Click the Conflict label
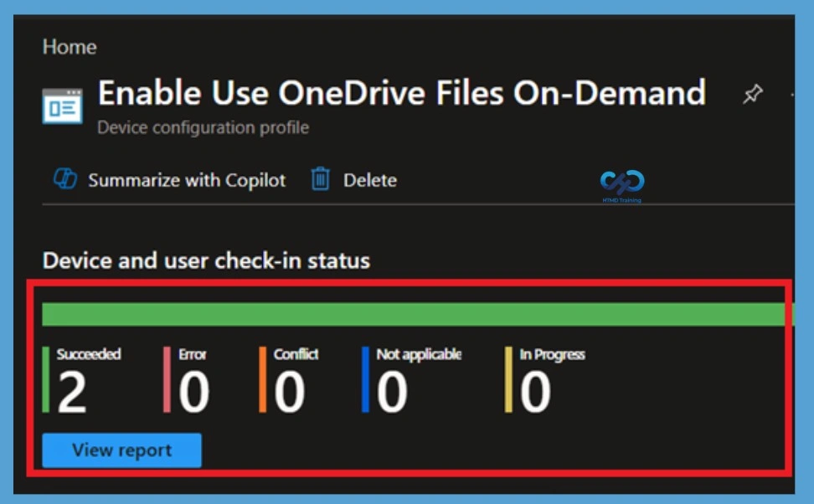The width and height of the screenshot is (814, 504). 296,354
